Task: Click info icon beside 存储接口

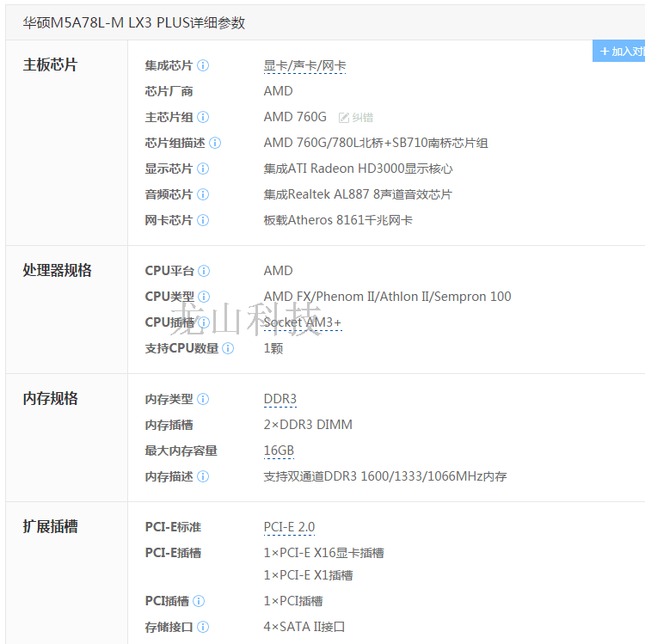Action: [x=203, y=627]
